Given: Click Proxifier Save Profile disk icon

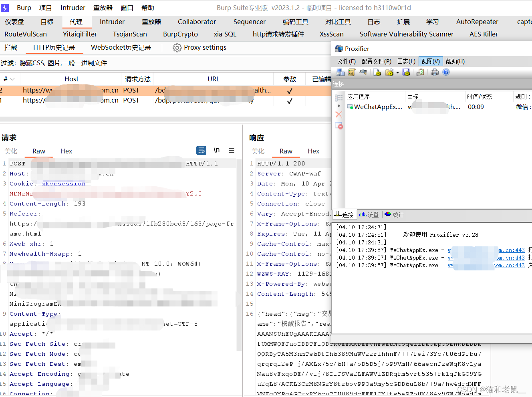Looking at the screenshot, I should 406,72.
